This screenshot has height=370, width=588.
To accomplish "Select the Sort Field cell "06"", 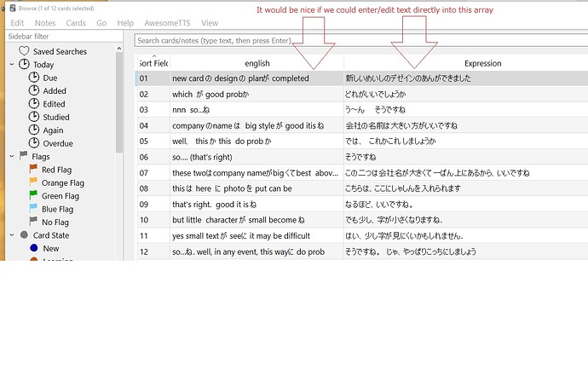I will point(153,157).
